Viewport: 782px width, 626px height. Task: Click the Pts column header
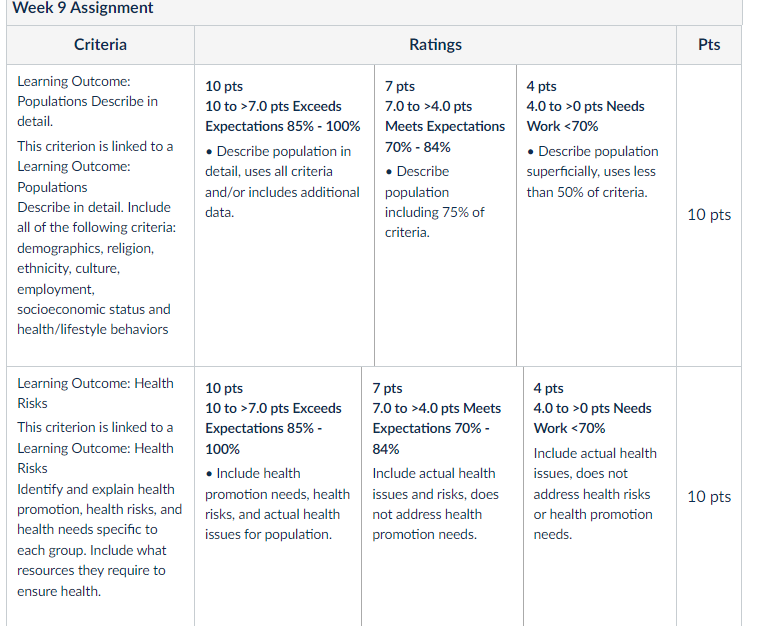(709, 45)
